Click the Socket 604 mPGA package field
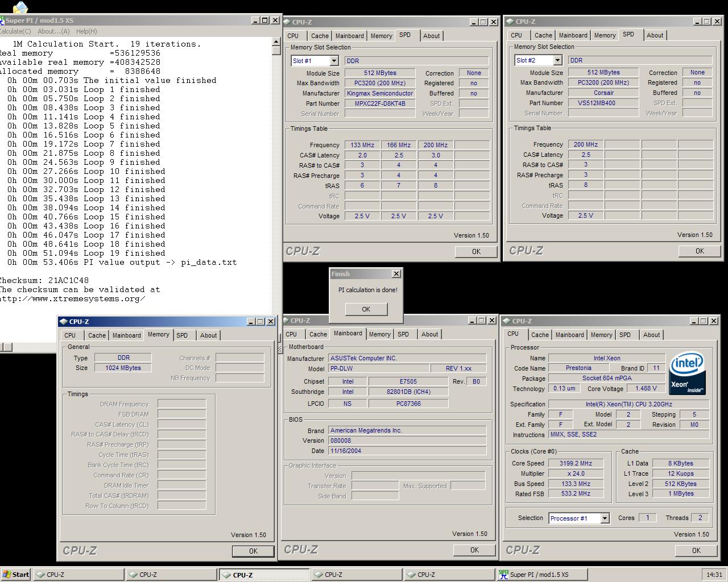 606,379
